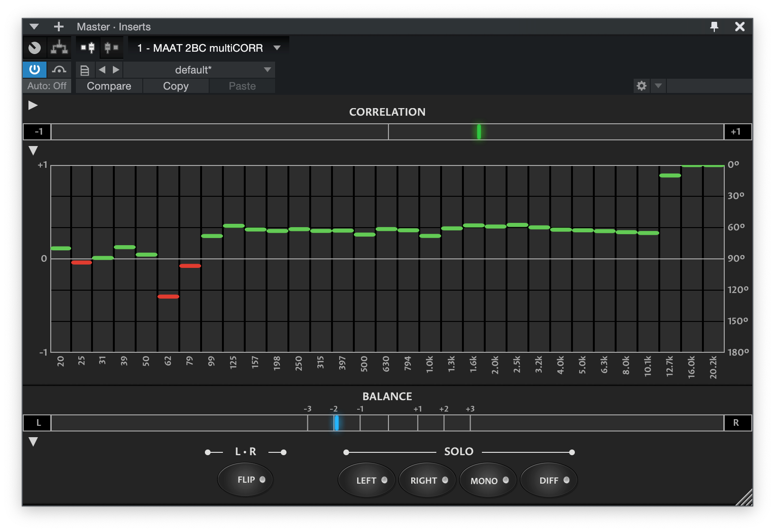
Task: Click the blue balance meter indicator
Action: pos(336,423)
